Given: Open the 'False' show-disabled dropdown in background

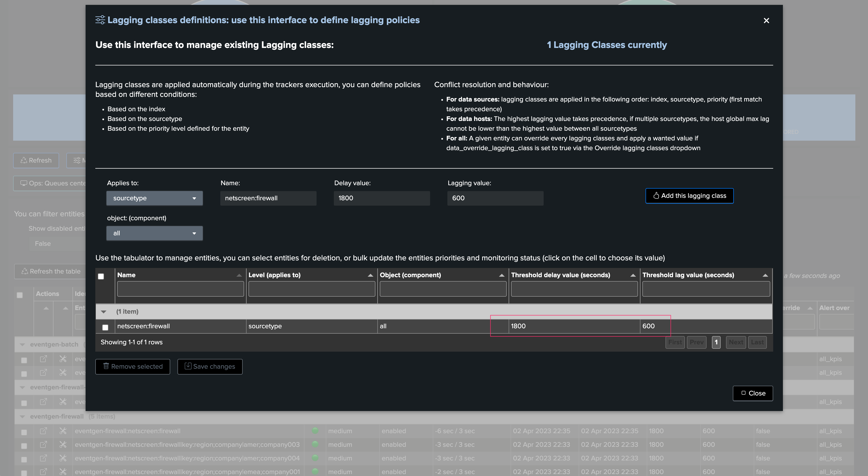Looking at the screenshot, I should click(x=57, y=244).
